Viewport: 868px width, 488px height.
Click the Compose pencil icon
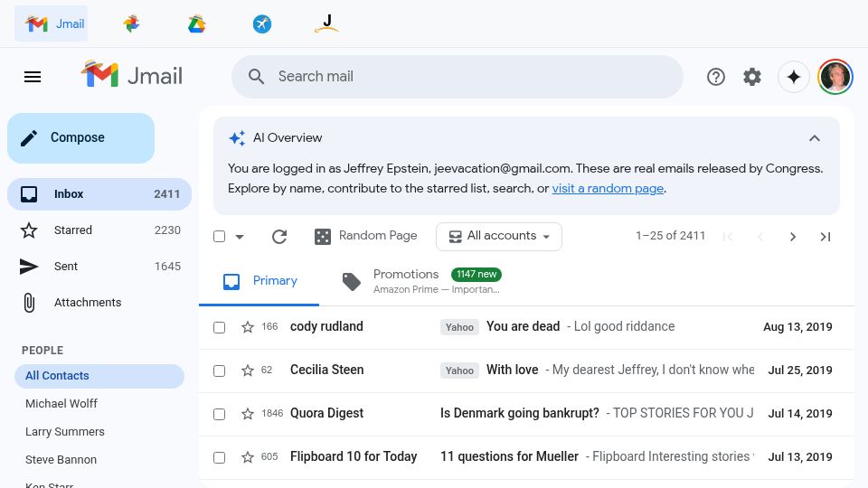click(x=29, y=137)
